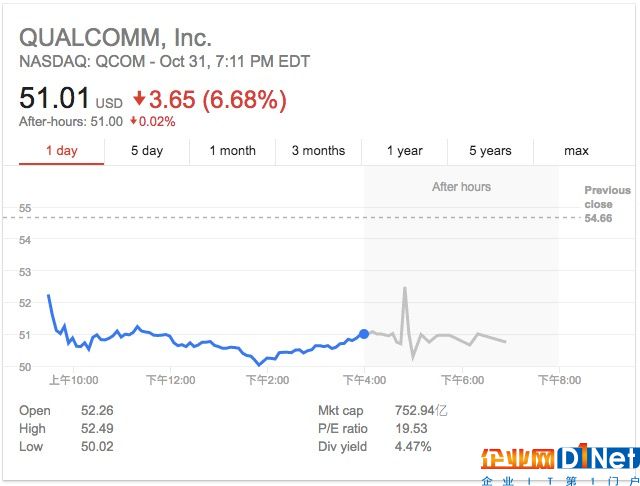Click the NASDAQ: QCOM ticker text
Viewport: 640px width, 486px height.
82,62
